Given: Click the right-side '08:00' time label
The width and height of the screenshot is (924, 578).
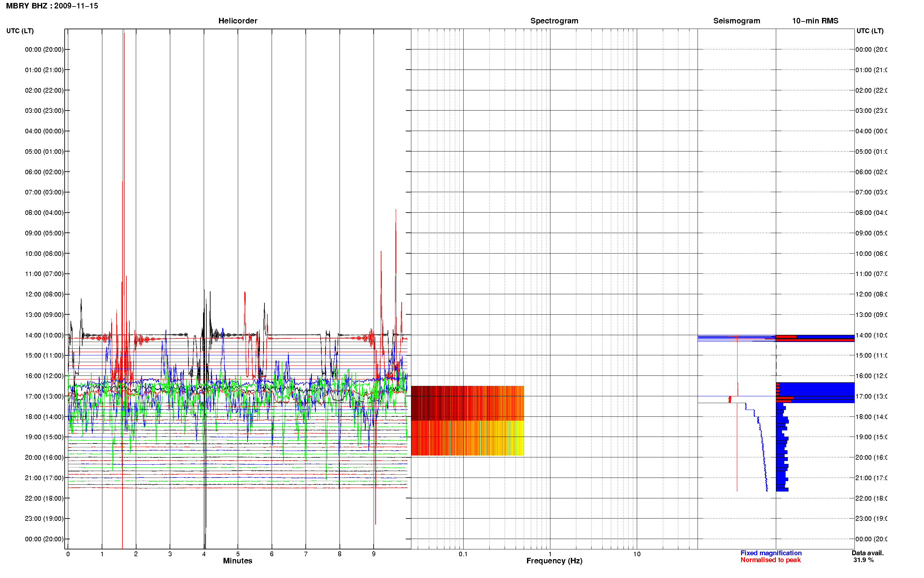Looking at the screenshot, I should [x=871, y=213].
